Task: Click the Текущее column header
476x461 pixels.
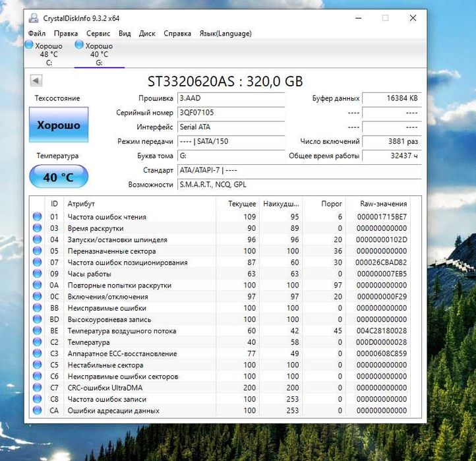Action: 237,204
